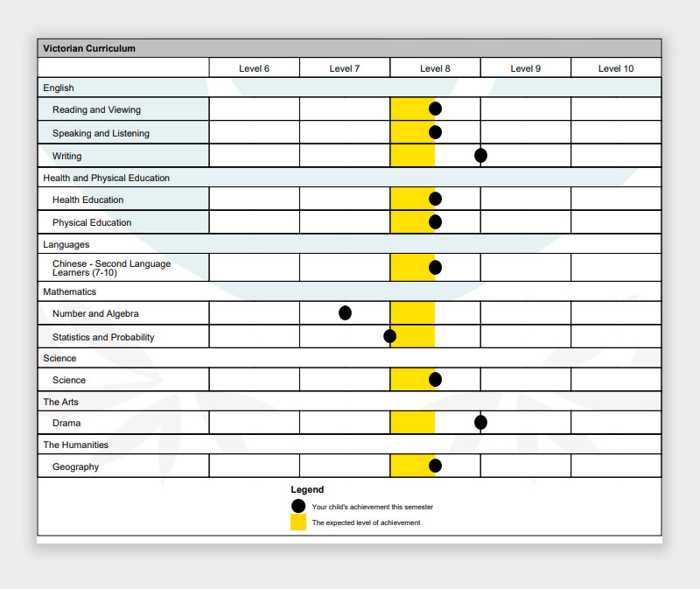The image size is (700, 589).
Task: Click the yellow expected-level bar in Writing row
Action: 412,156
